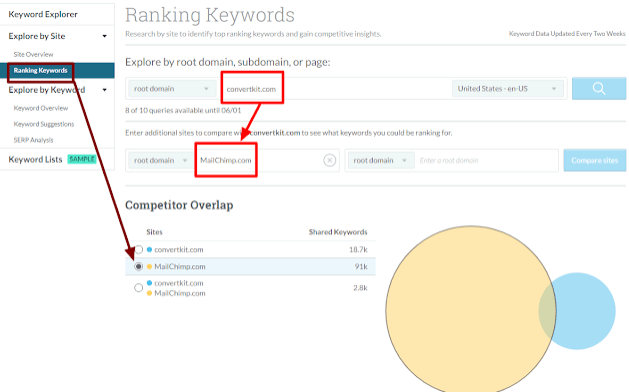The height and width of the screenshot is (392, 629).
Task: Select the convertkit.com radio button
Action: pyautogui.click(x=139, y=250)
